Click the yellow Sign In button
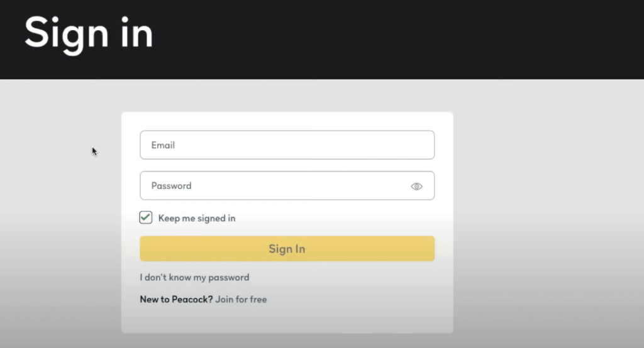This screenshot has width=644, height=348. click(x=287, y=249)
